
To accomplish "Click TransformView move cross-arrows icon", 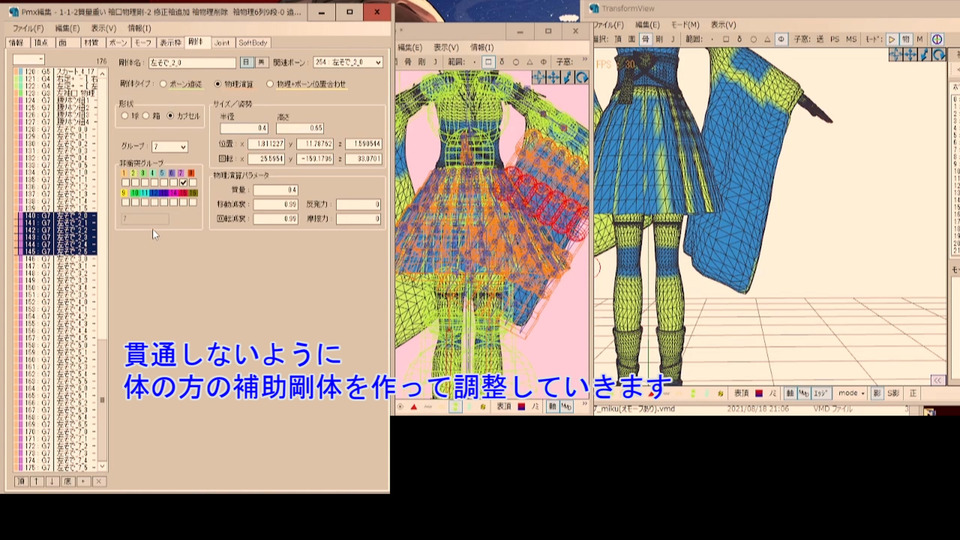I will point(910,55).
